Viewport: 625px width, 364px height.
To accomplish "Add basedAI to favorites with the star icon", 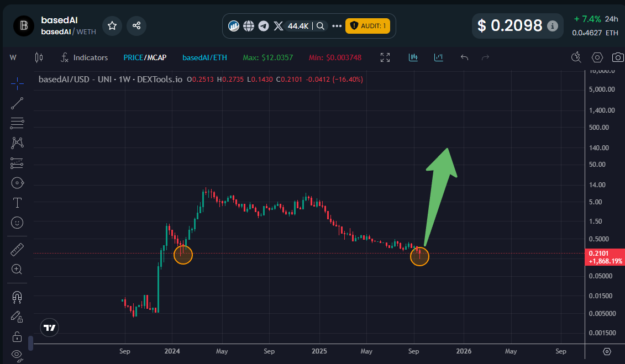I will tap(112, 26).
